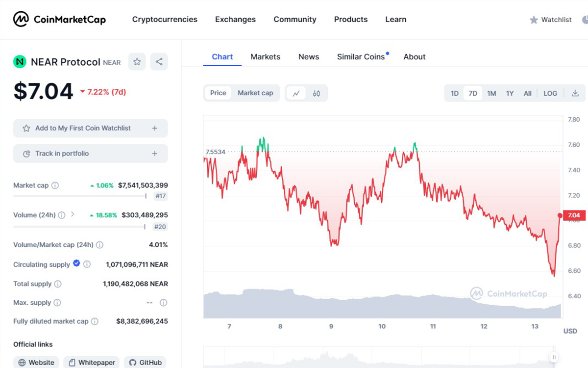588x368 pixels.
Task: Click the Watchlist link in header
Action: 551,20
